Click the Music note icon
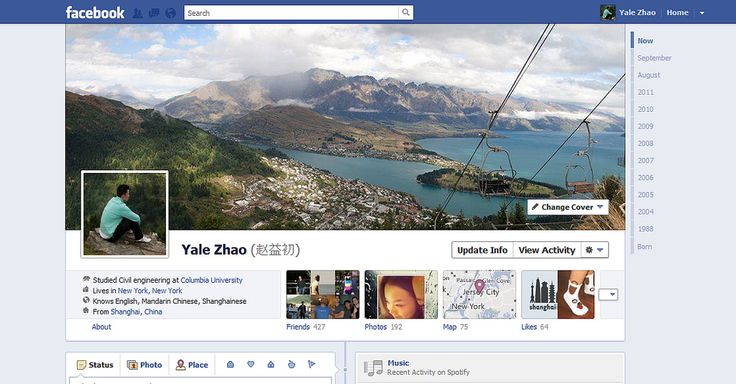736x384 pixels. pos(374,368)
